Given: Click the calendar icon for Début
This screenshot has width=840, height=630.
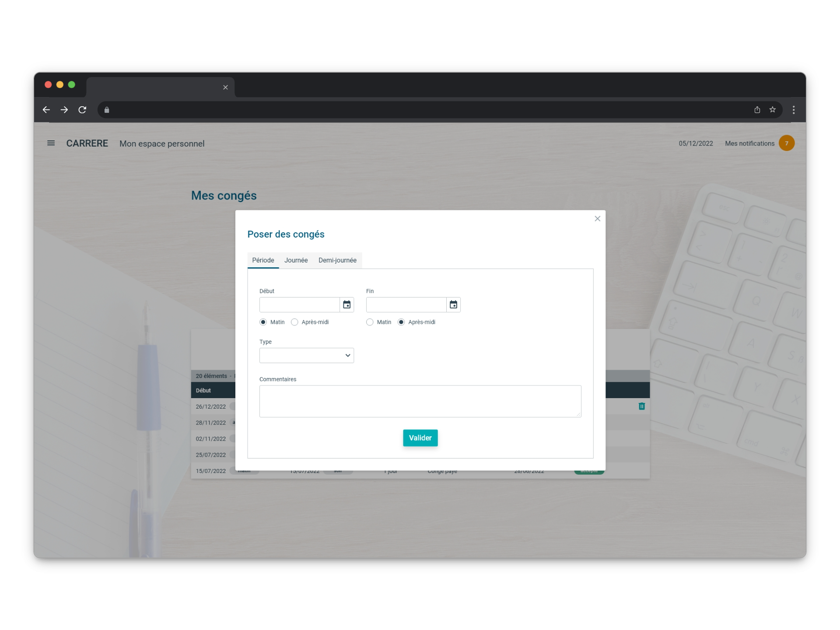Looking at the screenshot, I should (x=346, y=304).
